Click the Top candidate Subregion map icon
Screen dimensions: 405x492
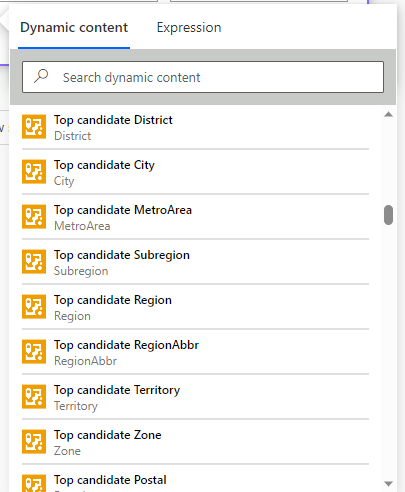click(34, 262)
